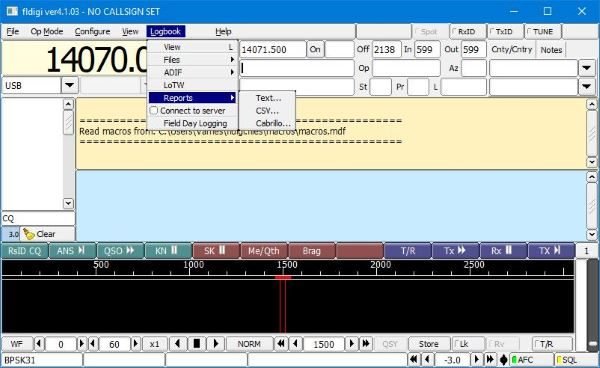Screen dimensions: 600x368
Task: Click waterfall play arrow next to NORM
Action: pos(216,344)
